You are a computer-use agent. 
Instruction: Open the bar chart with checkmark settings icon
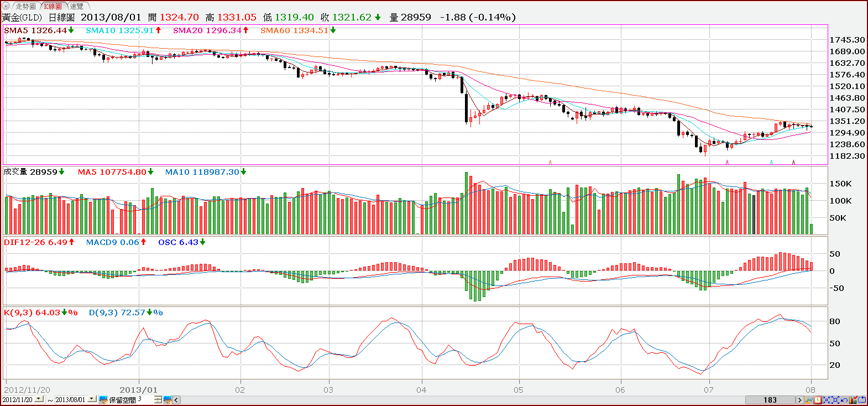tap(853, 400)
